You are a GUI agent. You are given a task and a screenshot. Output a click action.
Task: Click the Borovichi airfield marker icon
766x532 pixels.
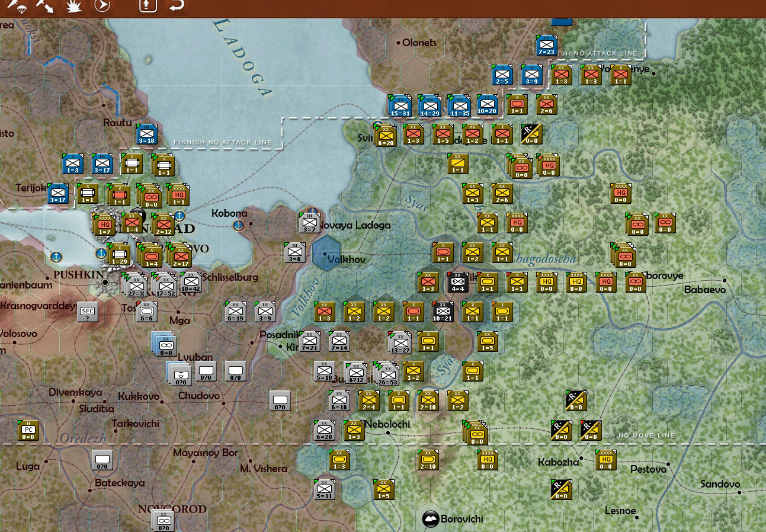pyautogui.click(x=431, y=519)
